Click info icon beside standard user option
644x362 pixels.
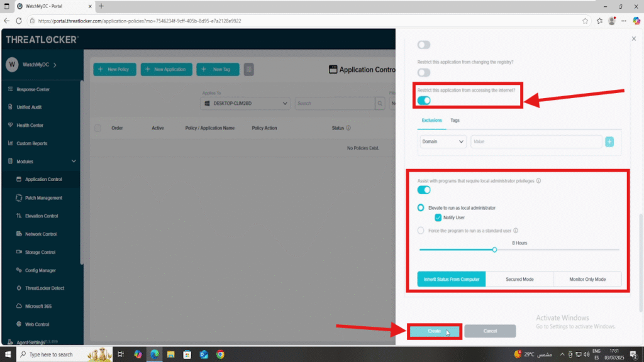516,231
